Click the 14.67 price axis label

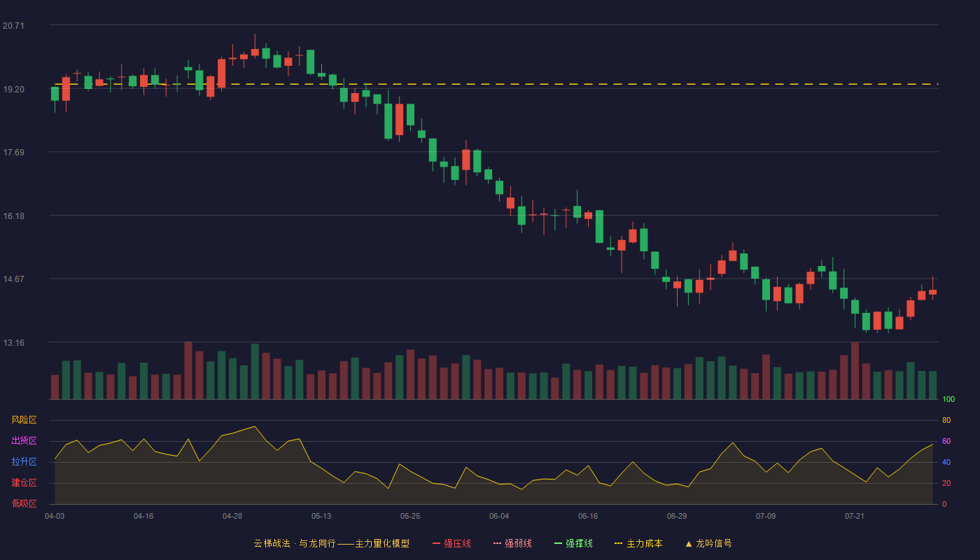13,279
